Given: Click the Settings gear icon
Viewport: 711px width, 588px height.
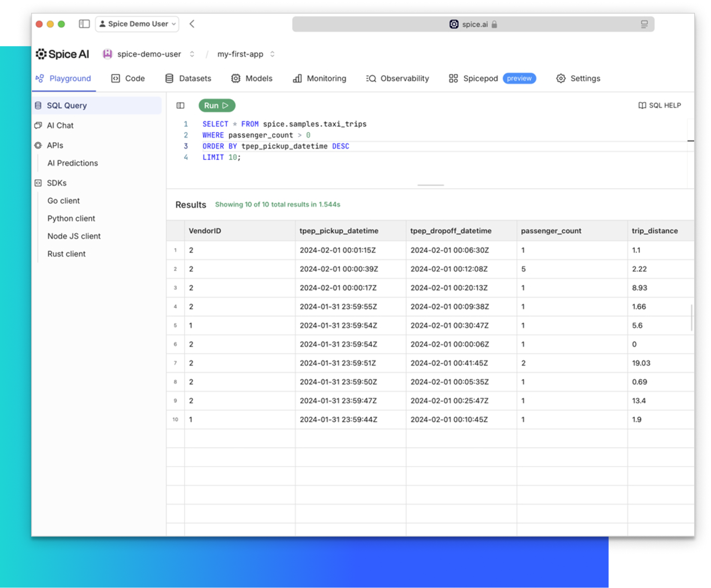Looking at the screenshot, I should click(x=561, y=79).
